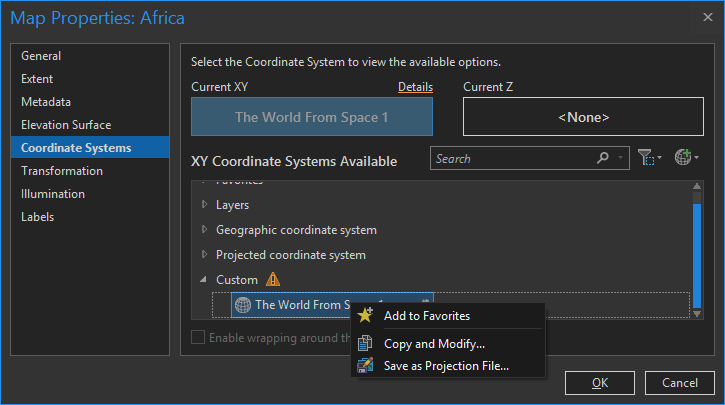Expand the Layers tree node

point(204,205)
